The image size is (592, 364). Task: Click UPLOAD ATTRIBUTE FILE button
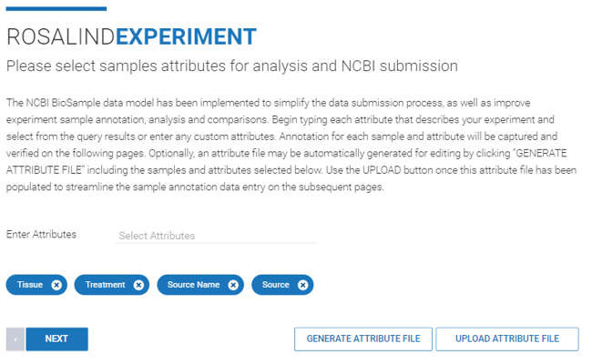click(x=507, y=339)
